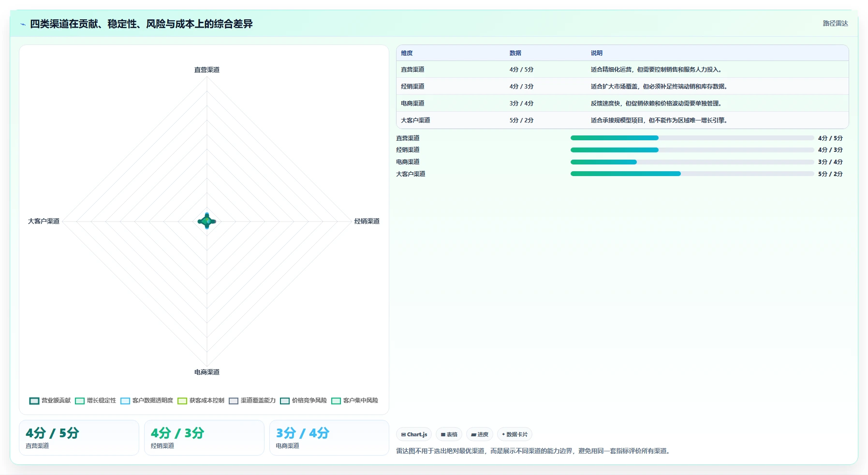Click the 大客户渠道 progress bar
868x475 pixels.
[x=692, y=174]
